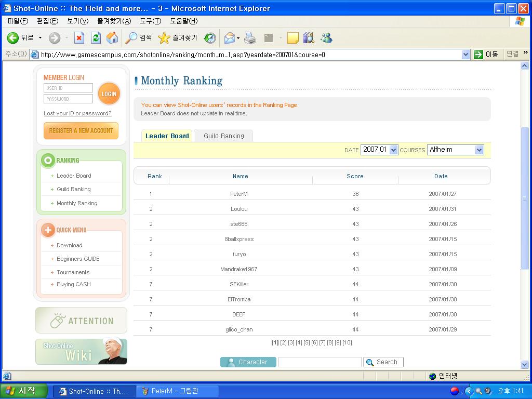
Task: Click the Quick Menu plus icon
Action: pyautogui.click(x=48, y=230)
